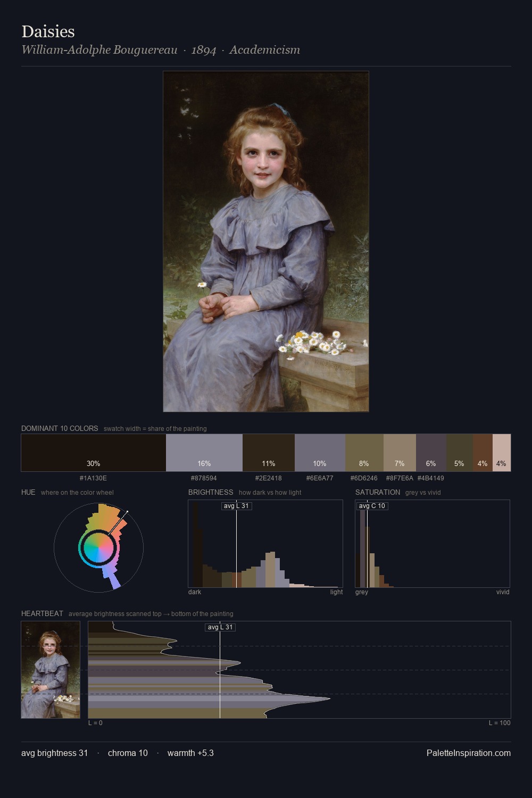Viewport: 532px width, 798px height.
Task: Click the 'HUE' section heading
Action: pos(28,492)
